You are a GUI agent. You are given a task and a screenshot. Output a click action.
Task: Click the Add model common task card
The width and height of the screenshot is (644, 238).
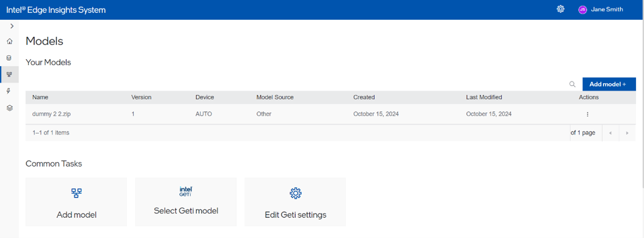tap(76, 202)
